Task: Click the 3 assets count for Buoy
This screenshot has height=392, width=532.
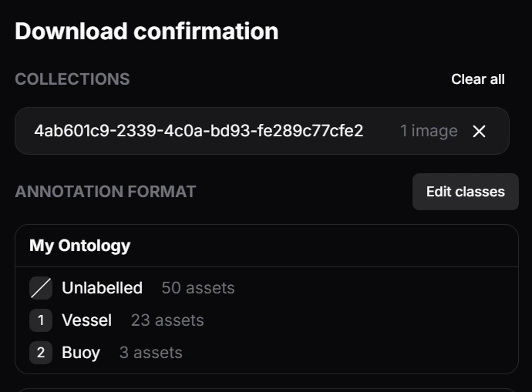Action: [150, 353]
